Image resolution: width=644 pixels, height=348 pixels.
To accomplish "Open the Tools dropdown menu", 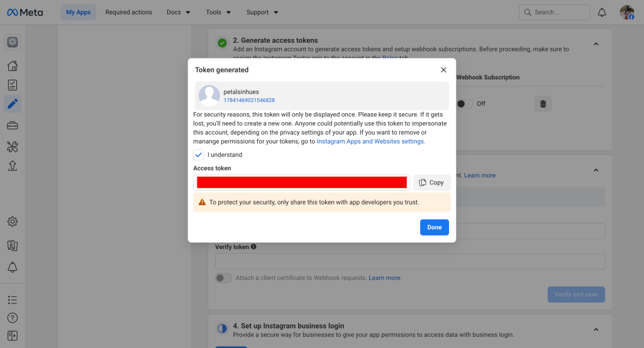I will click(218, 13).
